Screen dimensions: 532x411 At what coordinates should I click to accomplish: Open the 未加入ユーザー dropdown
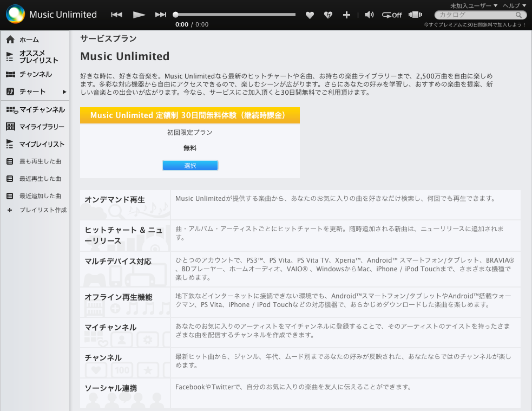[x=474, y=6]
